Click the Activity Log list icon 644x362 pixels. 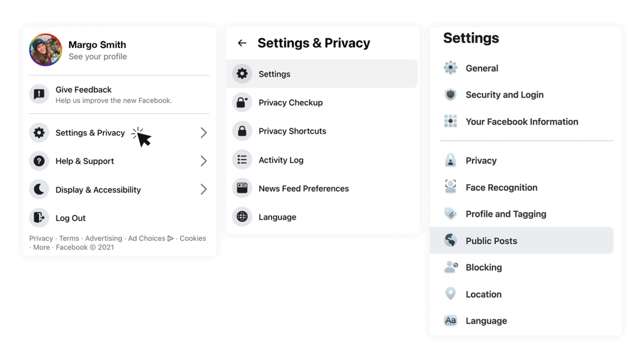click(x=242, y=160)
